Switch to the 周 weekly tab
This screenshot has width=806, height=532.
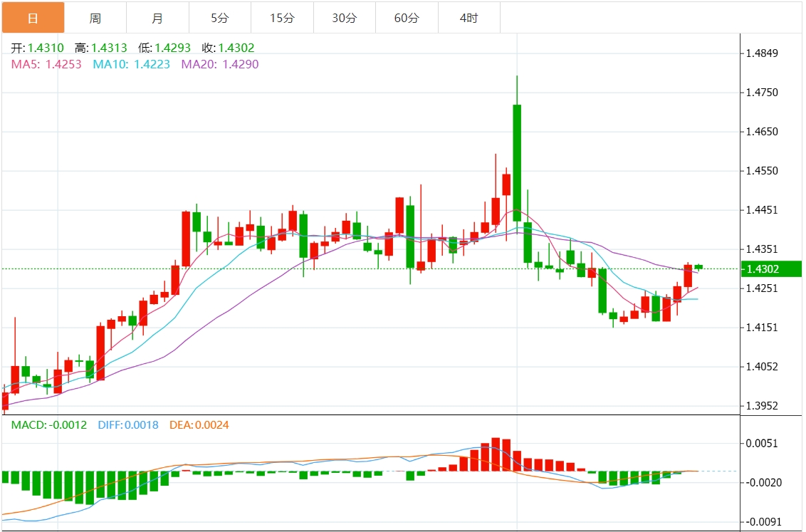click(95, 18)
